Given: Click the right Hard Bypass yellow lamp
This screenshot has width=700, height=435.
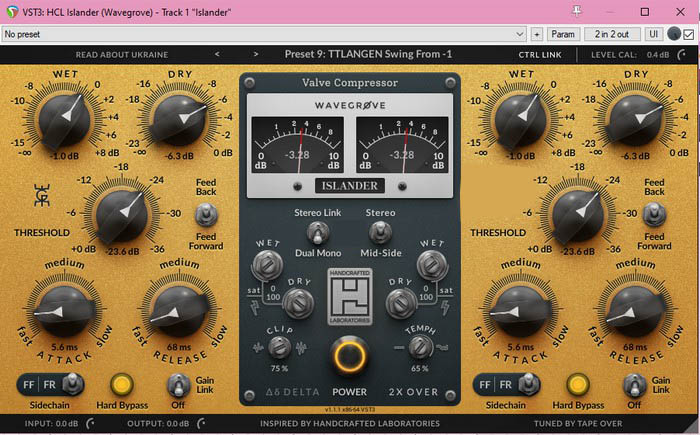Looking at the screenshot, I should 578,385.
